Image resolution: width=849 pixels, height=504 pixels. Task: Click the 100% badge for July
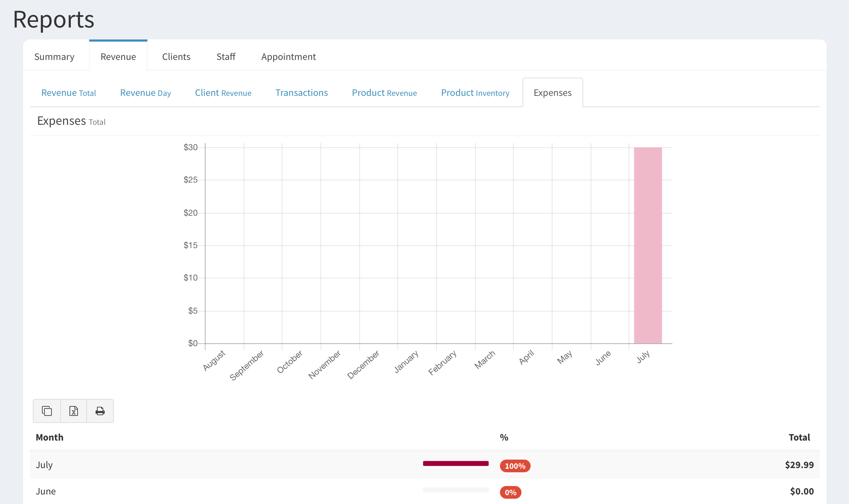(515, 466)
